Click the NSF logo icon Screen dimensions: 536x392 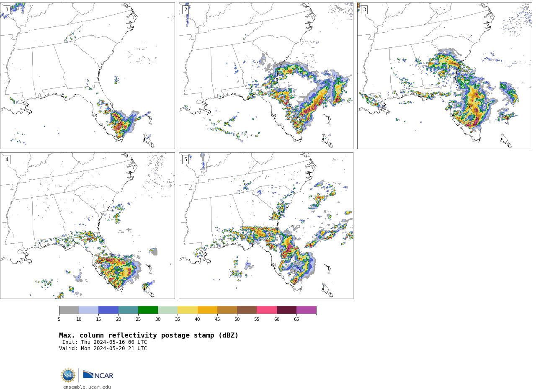coord(68,375)
